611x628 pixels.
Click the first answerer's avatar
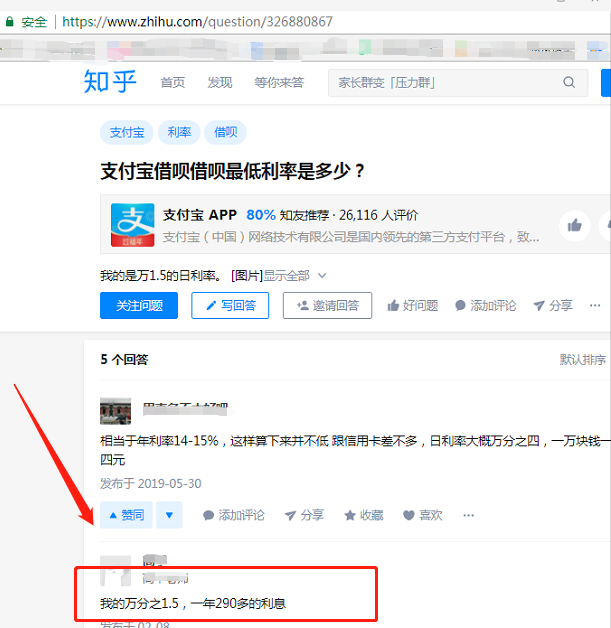coord(115,411)
